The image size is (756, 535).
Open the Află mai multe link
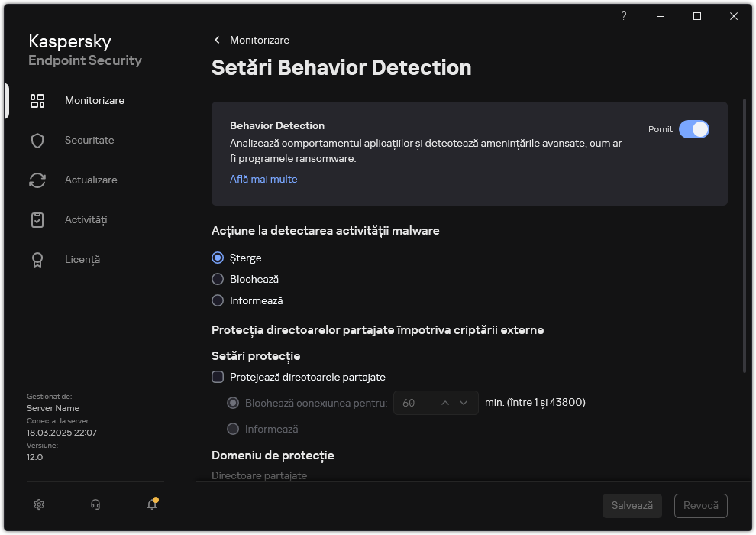263,178
